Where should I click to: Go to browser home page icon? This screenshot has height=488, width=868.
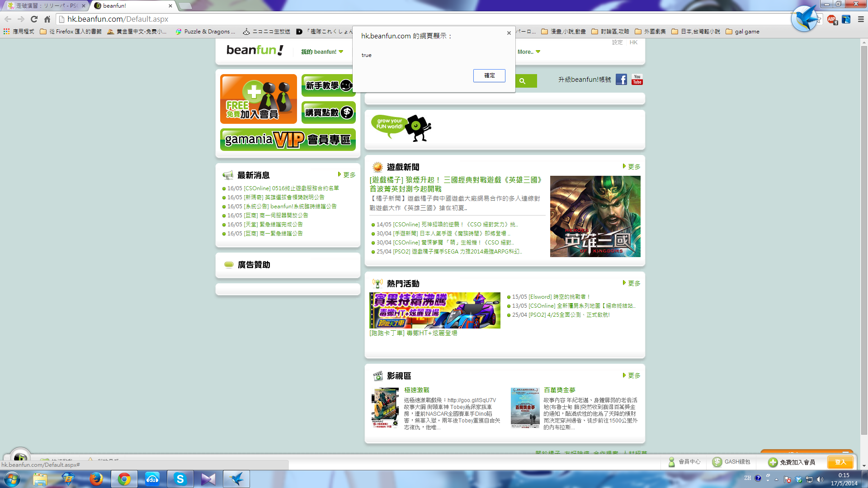(47, 19)
